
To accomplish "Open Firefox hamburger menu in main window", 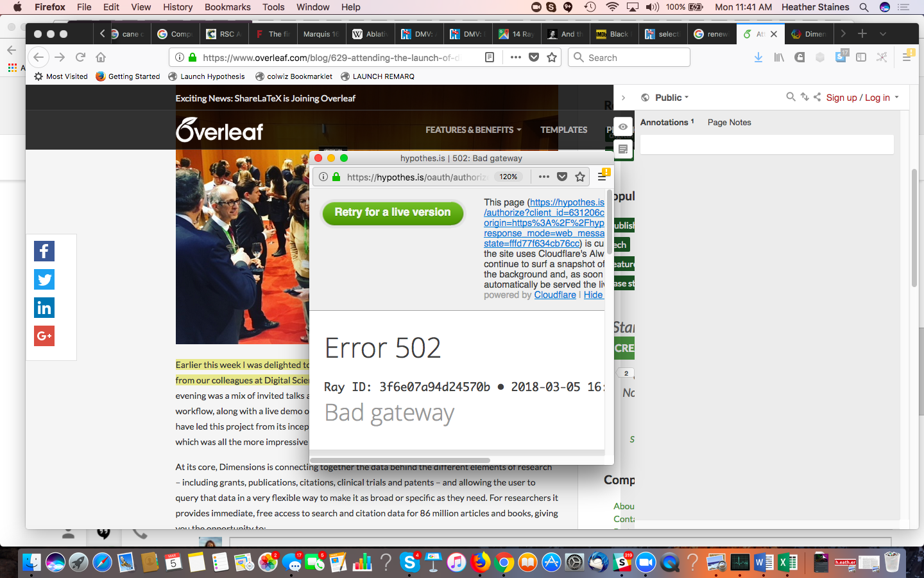I will click(x=907, y=57).
